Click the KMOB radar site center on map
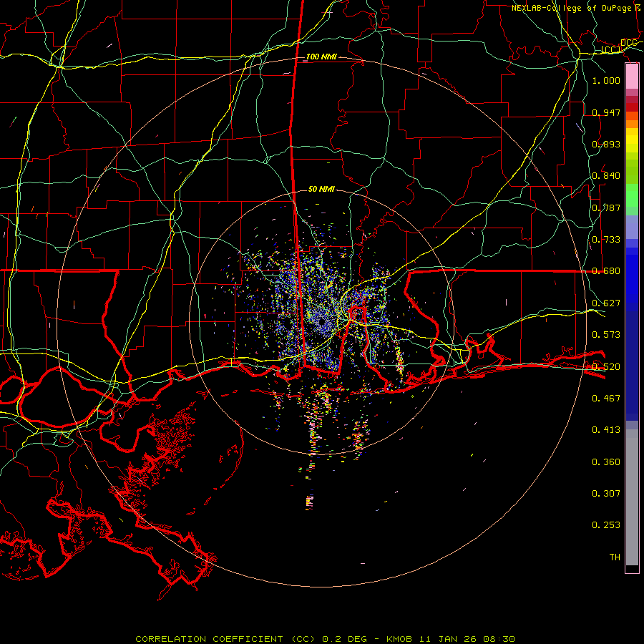 click(321, 322)
